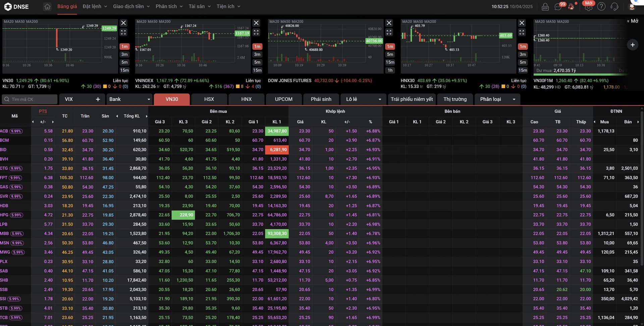This screenshot has height=326, width=644.
Task: Click the help question mark icon
Action: pos(601,7)
